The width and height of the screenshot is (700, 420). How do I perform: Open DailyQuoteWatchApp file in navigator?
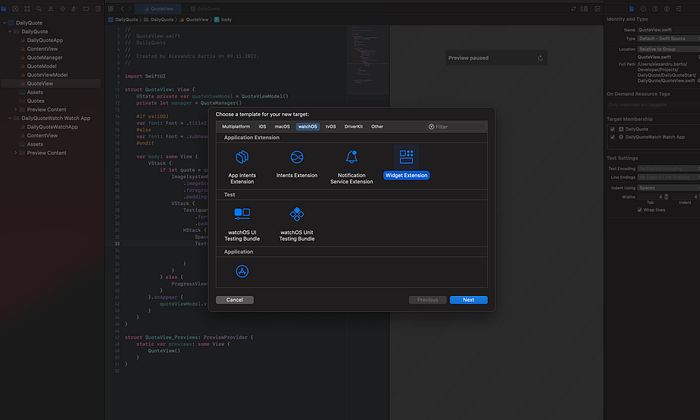(x=52, y=127)
